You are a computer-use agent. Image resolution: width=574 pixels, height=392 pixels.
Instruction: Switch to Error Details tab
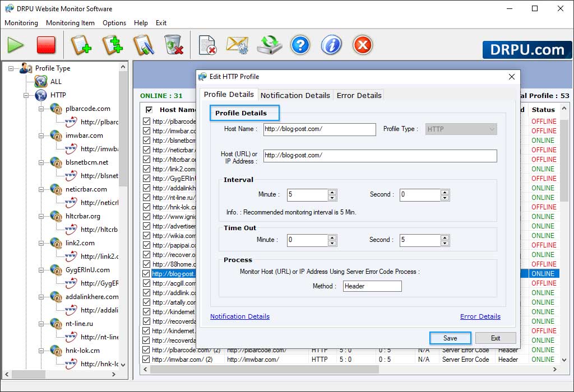359,95
